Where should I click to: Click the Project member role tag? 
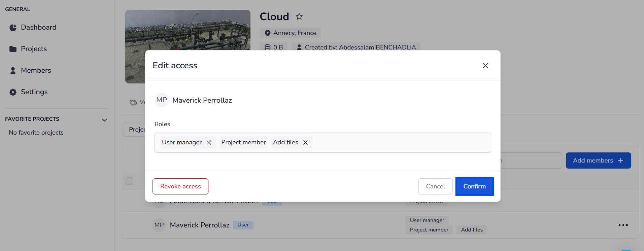(x=243, y=143)
